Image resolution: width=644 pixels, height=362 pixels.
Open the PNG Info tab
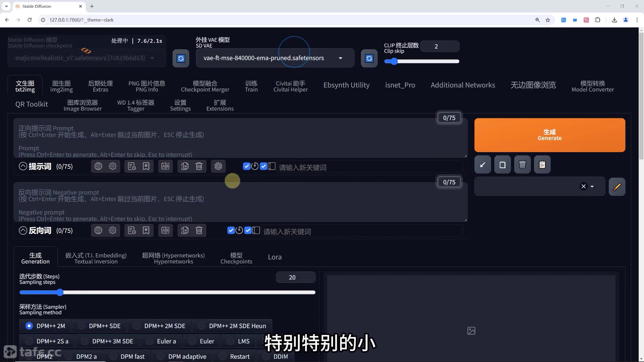pos(147,86)
